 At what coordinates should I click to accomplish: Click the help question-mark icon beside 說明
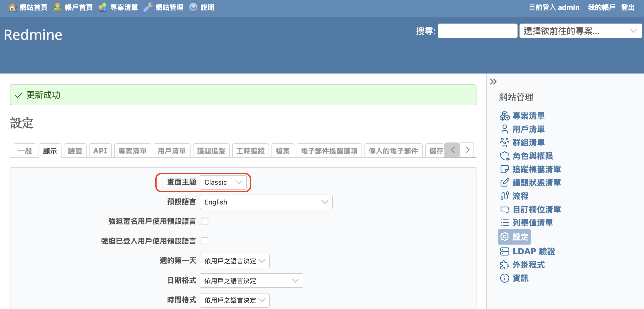click(x=193, y=7)
